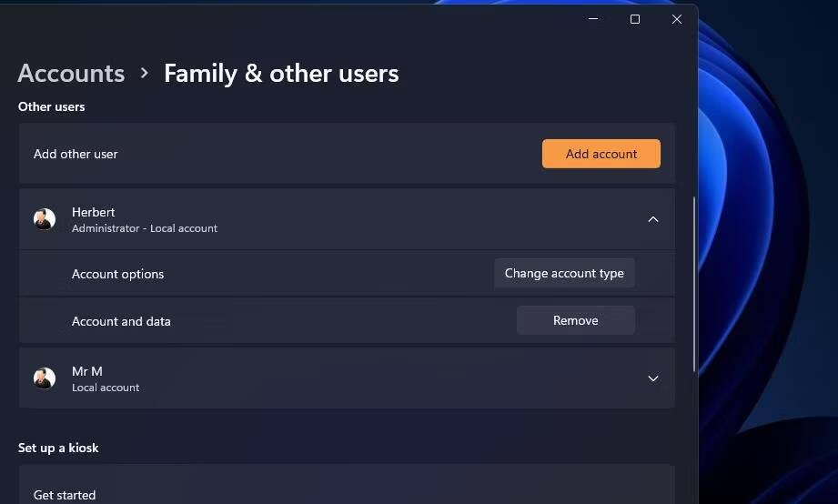Click Herbert's profile avatar picture
The width and height of the screenshot is (838, 504).
click(x=45, y=219)
